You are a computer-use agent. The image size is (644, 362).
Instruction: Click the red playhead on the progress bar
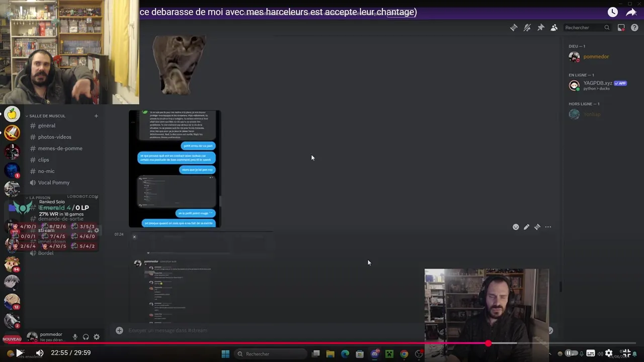(488, 343)
